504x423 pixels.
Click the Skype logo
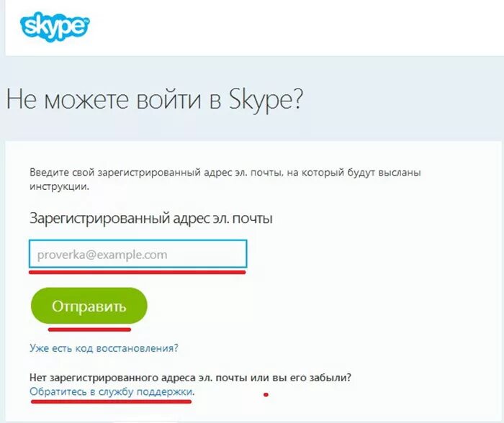point(55,27)
